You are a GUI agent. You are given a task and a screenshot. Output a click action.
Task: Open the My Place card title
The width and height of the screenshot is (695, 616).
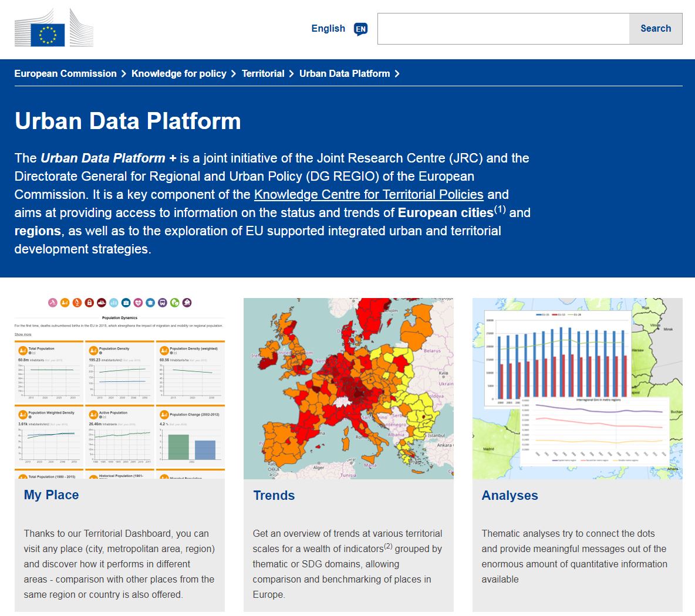pos(52,495)
